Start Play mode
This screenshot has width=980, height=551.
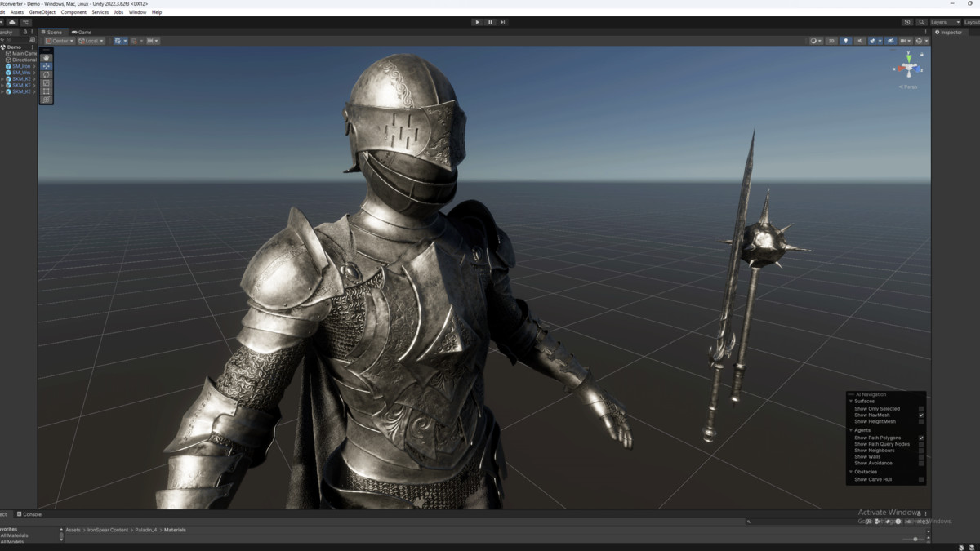(x=478, y=22)
